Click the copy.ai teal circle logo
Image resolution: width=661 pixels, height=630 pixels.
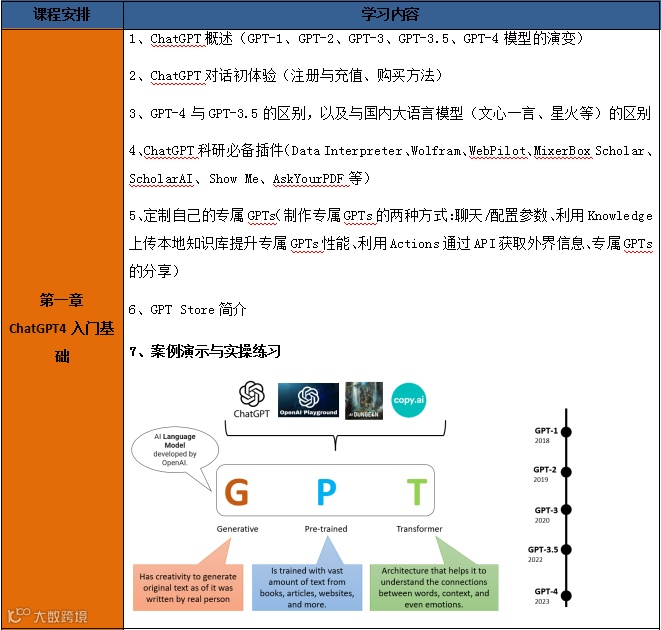click(x=408, y=400)
